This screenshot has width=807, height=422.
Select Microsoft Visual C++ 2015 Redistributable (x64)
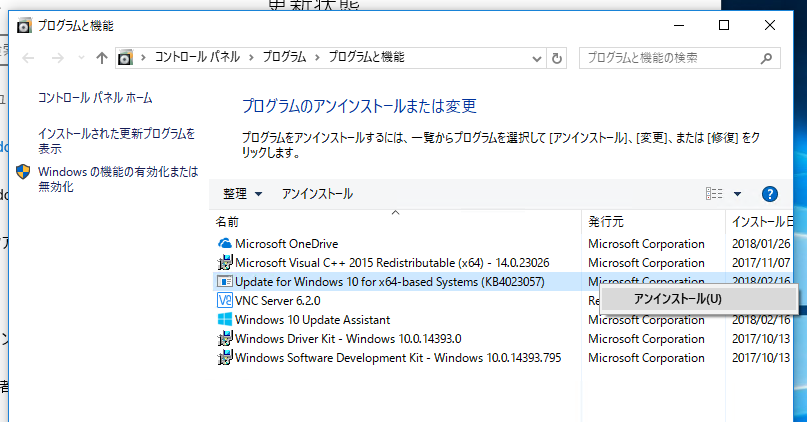(392, 263)
